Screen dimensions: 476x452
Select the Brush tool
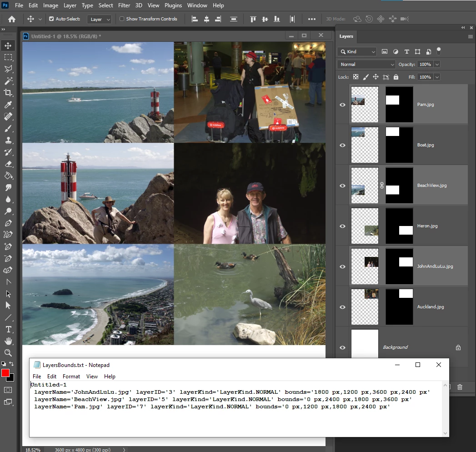click(x=8, y=128)
